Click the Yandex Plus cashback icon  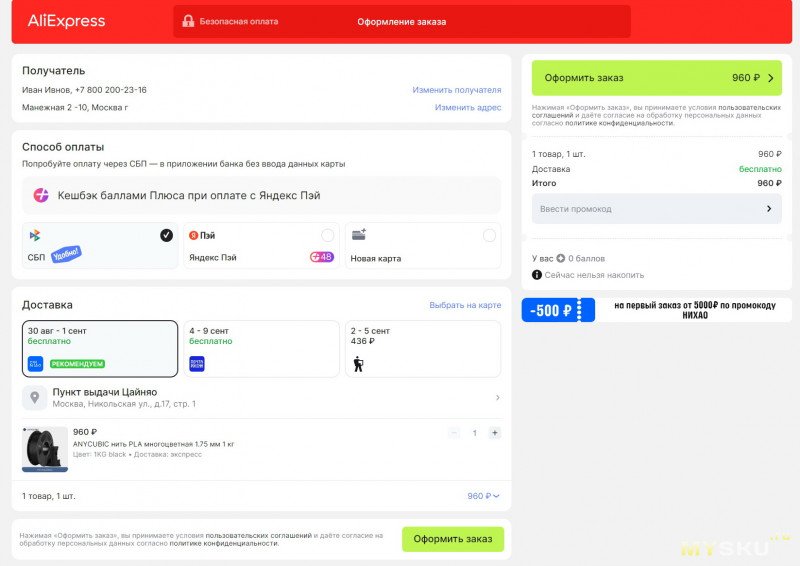tap(41, 195)
